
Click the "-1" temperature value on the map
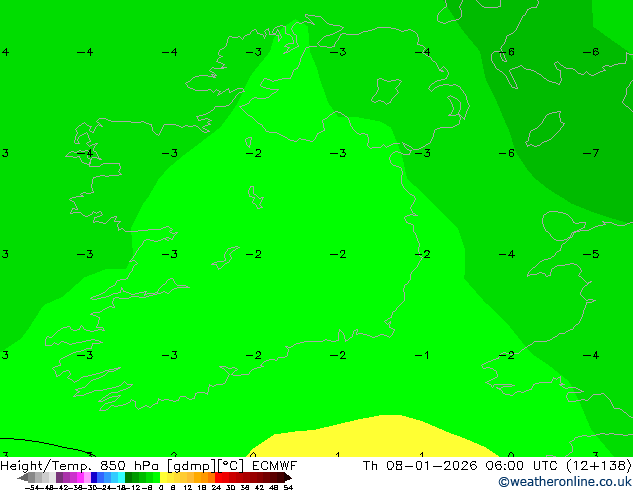coord(422,355)
